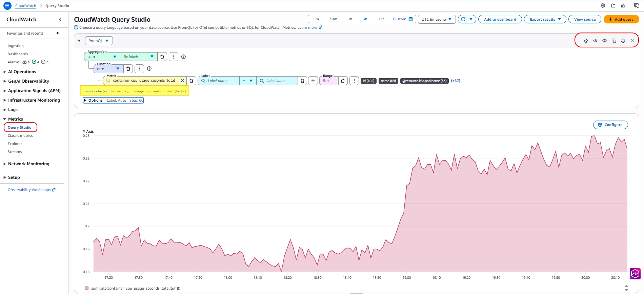
Task: Open the PromQL query language dropdown
Action: click(99, 41)
